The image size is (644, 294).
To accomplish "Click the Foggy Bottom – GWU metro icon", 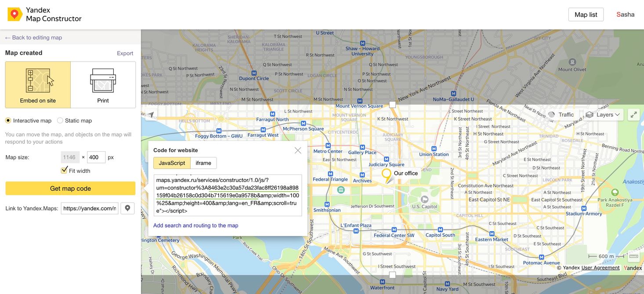I will coord(219,130).
